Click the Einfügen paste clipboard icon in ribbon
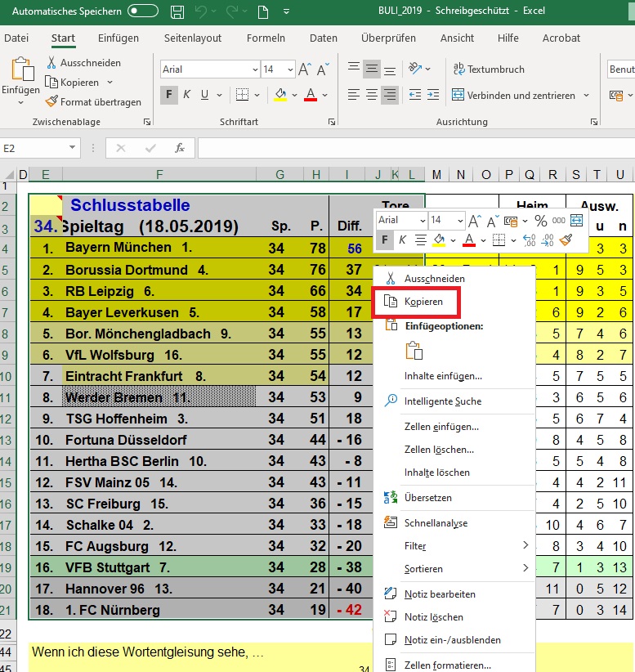 coord(22,69)
